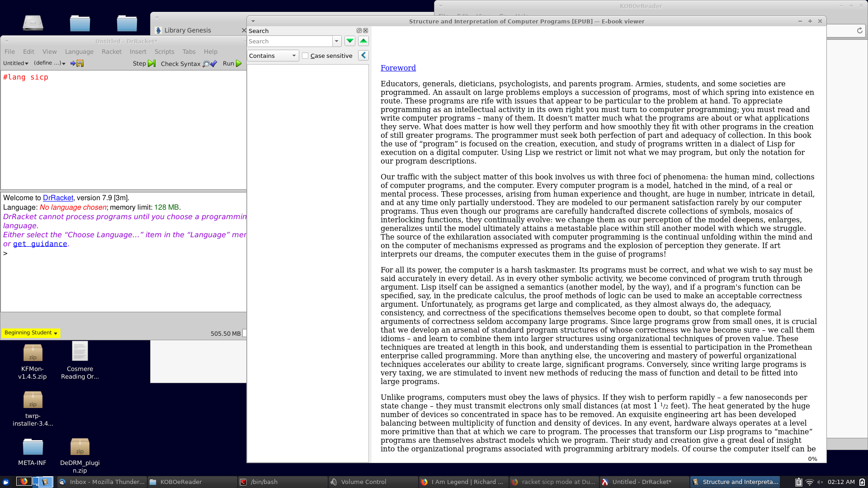Click the e-book search input field
The height and width of the screenshot is (488, 868).
pyautogui.click(x=289, y=41)
